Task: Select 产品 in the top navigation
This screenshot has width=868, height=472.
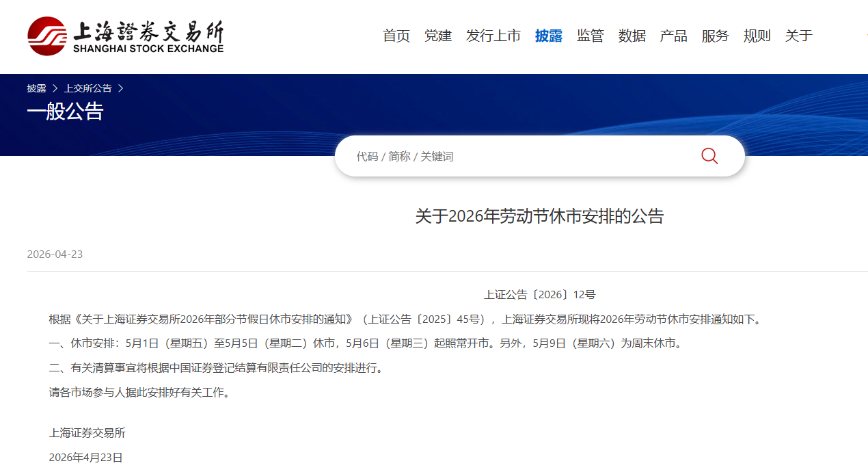Action: (x=673, y=36)
